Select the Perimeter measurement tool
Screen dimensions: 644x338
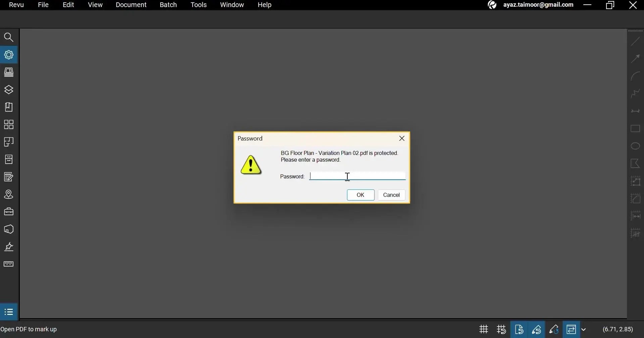tap(635, 181)
